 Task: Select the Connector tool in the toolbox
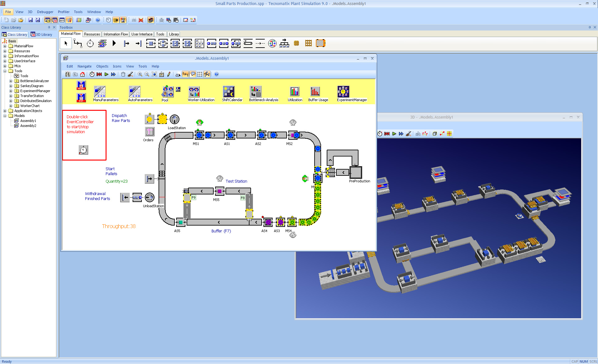[x=78, y=43]
